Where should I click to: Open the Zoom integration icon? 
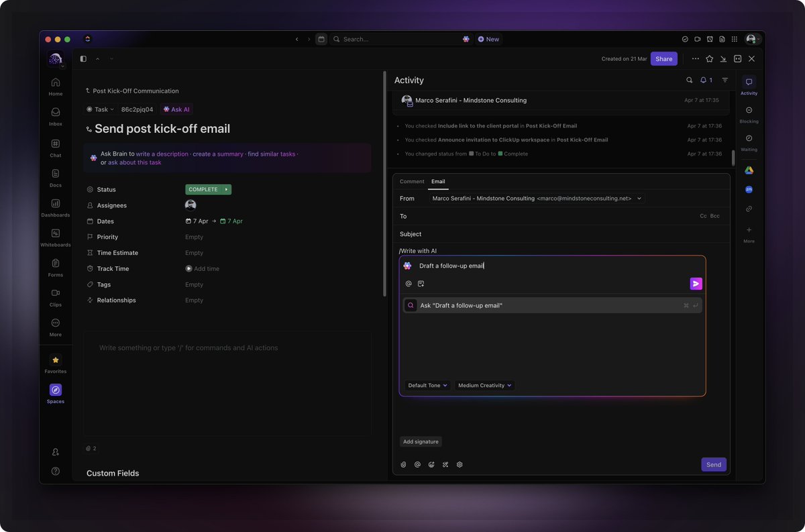coord(749,189)
